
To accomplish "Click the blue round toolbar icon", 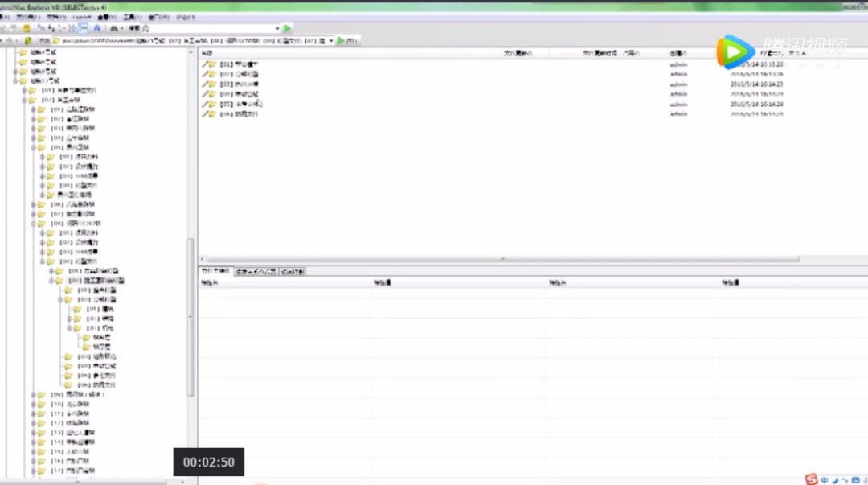I will tap(97, 27).
